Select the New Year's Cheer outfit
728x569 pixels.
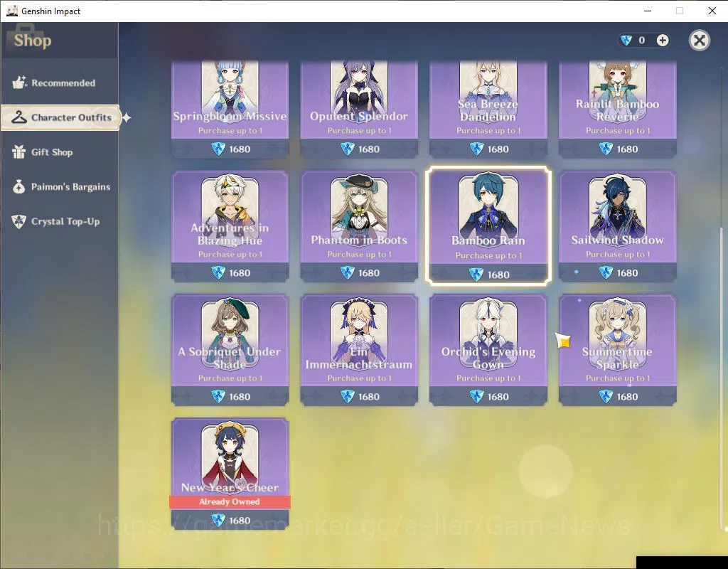pyautogui.click(x=230, y=473)
